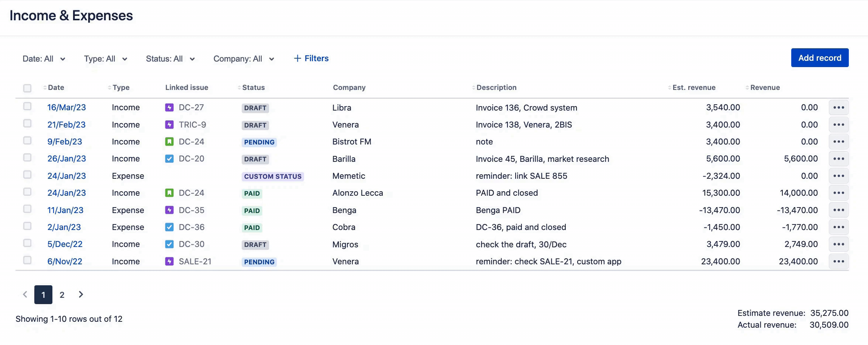Go to page 2 of the table
Image resolution: width=868 pixels, height=345 pixels.
pos(62,295)
